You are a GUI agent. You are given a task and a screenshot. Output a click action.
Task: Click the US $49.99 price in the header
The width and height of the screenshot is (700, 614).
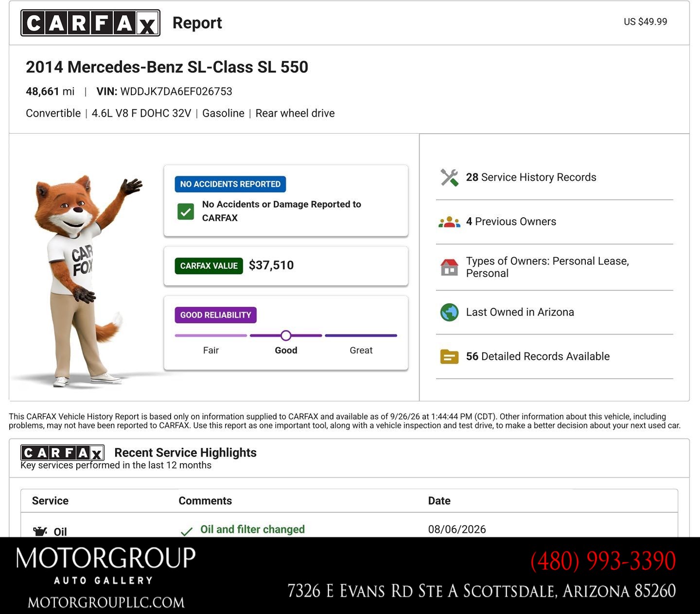[646, 22]
